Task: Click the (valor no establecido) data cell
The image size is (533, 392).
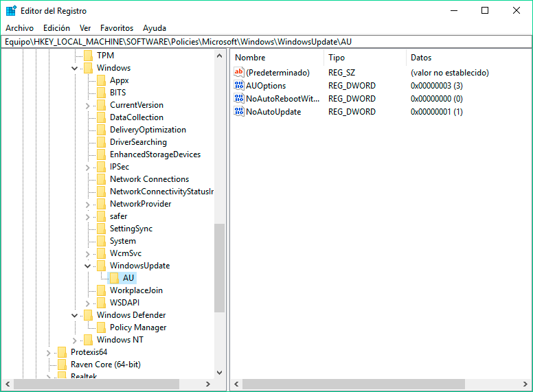Action: (449, 72)
